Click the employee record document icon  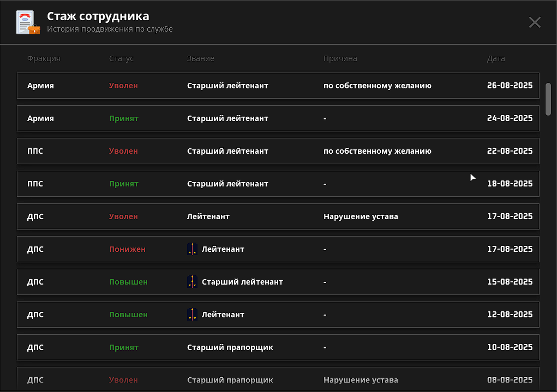click(28, 22)
